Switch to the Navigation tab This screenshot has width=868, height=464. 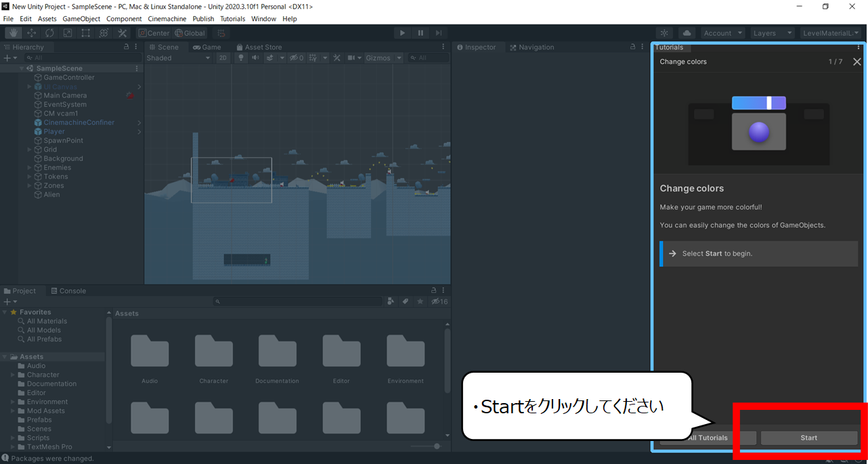pyautogui.click(x=531, y=47)
